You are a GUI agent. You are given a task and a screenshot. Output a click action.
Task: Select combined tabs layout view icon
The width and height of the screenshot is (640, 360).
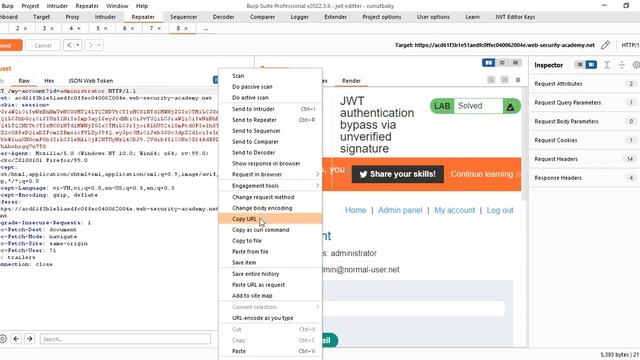516,62
